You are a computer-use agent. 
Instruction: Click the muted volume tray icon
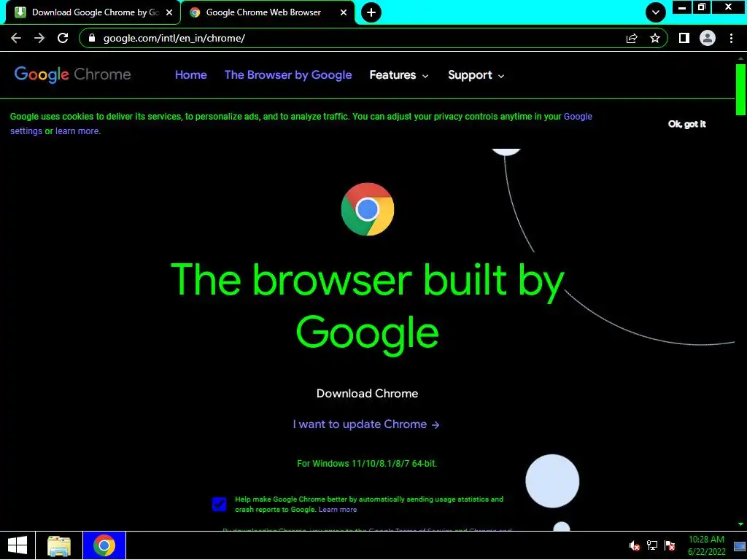pyautogui.click(x=634, y=545)
